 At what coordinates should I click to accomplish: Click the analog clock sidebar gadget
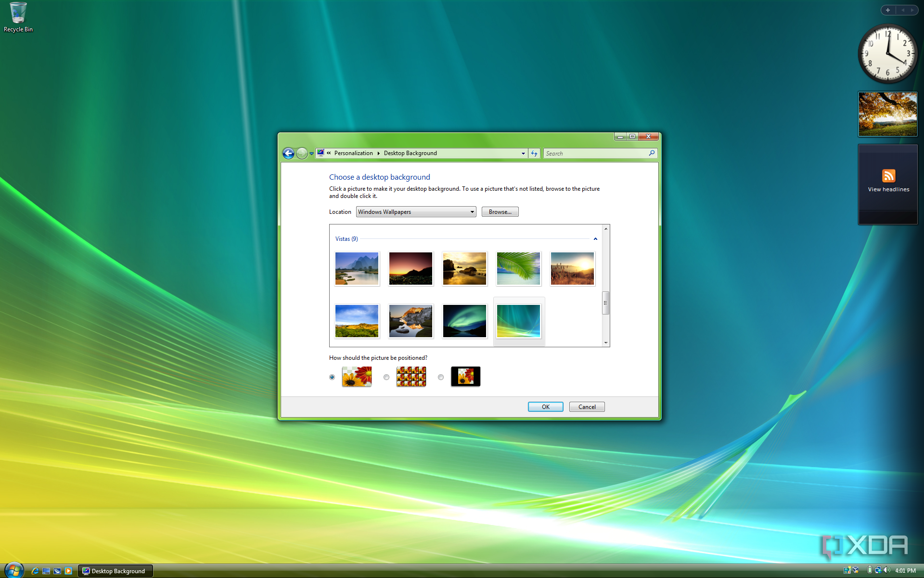tap(888, 53)
